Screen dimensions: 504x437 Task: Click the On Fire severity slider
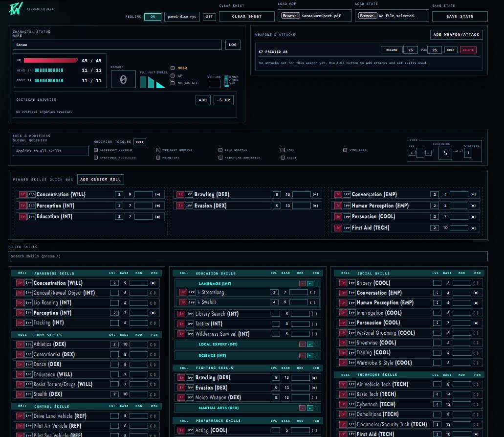(x=226, y=81)
